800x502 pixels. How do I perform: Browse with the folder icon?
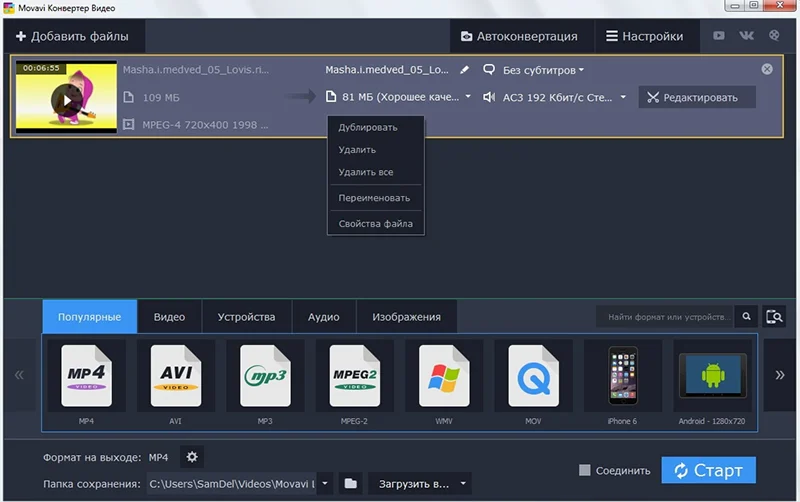[x=351, y=484]
